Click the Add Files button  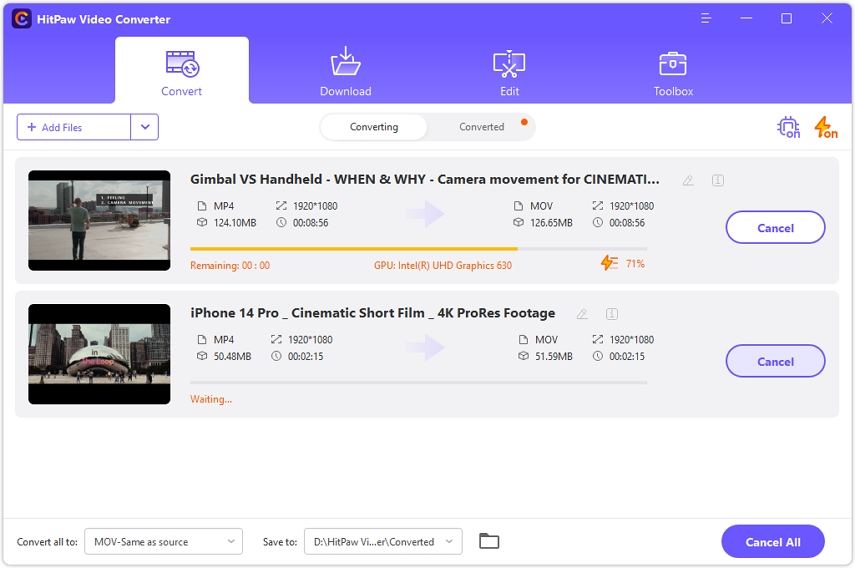pos(74,127)
